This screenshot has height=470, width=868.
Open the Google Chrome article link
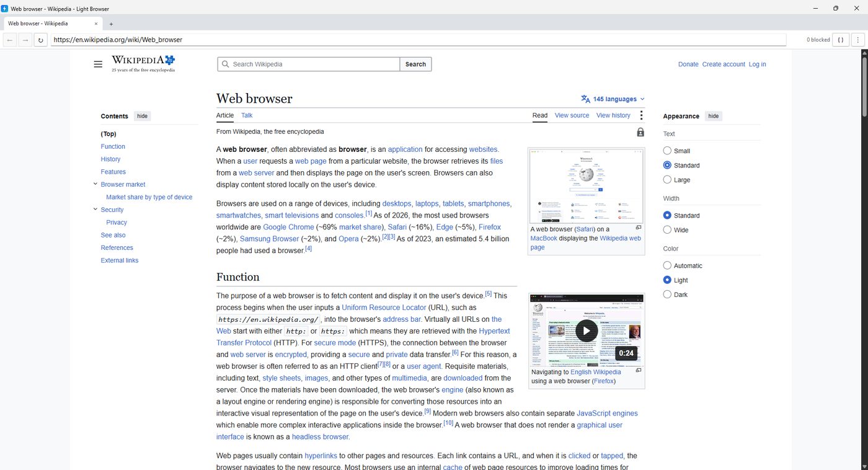tap(288, 227)
